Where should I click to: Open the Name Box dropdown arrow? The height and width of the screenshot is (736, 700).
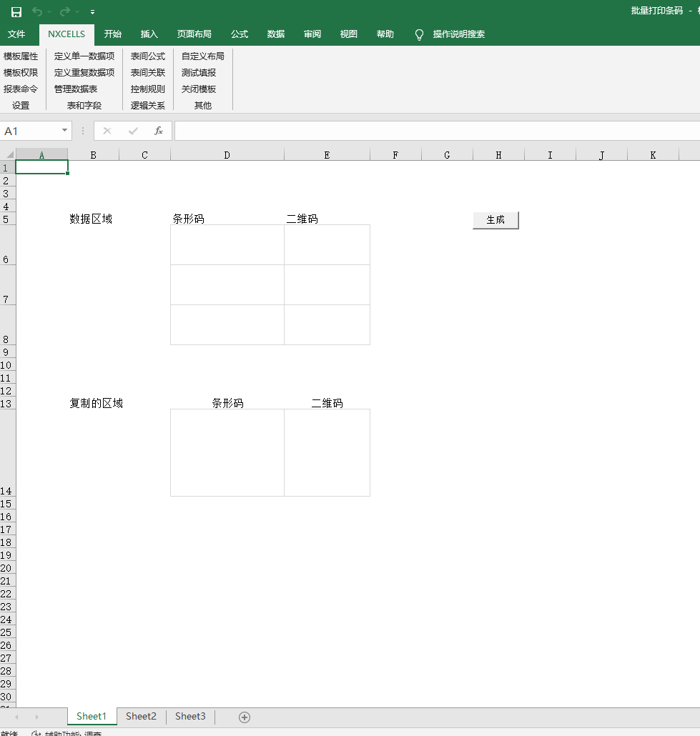[64, 131]
